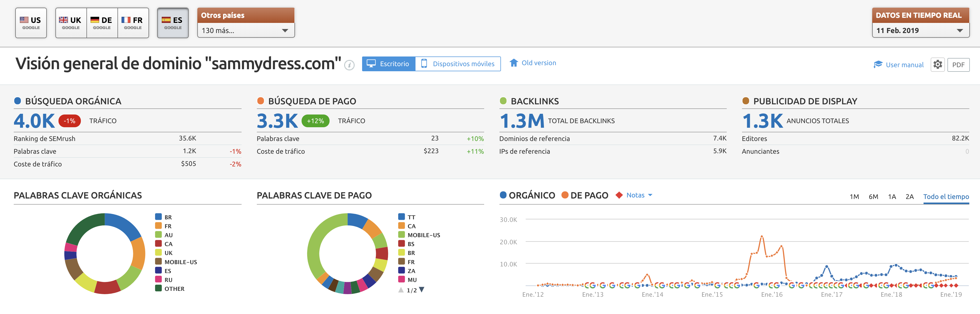
Task: Click paid Palabras clave value 23
Action: [435, 138]
